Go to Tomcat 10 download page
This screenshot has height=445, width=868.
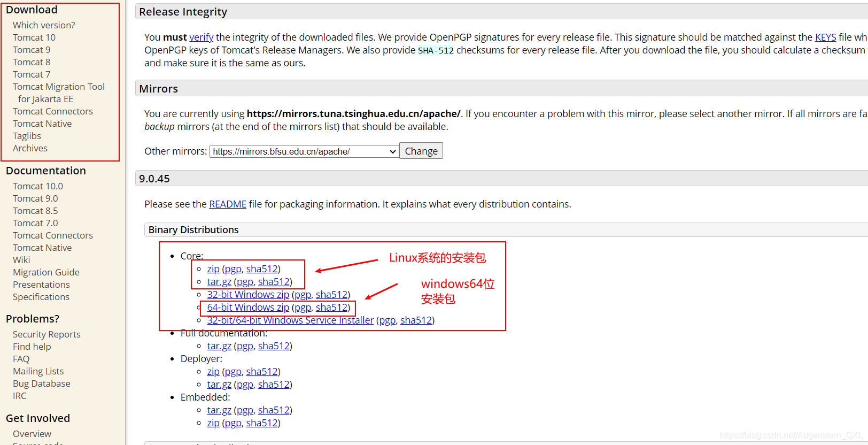34,37
